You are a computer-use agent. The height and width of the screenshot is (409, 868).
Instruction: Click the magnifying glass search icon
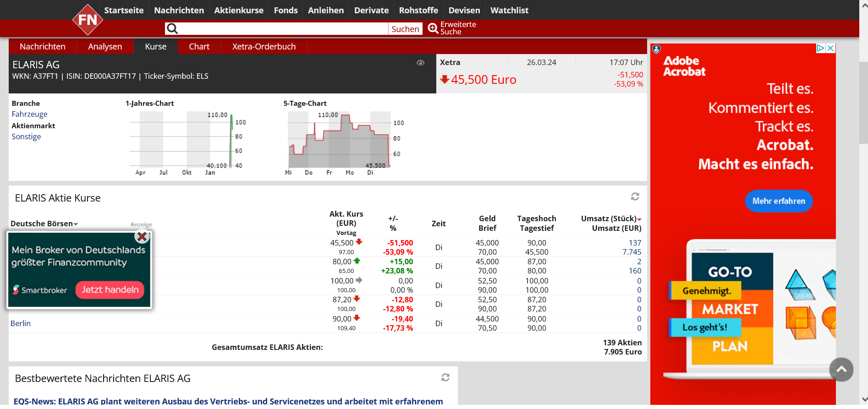pyautogui.click(x=172, y=29)
